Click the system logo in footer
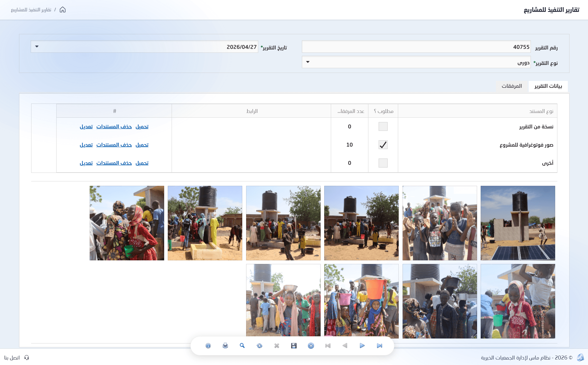 tap(581, 358)
